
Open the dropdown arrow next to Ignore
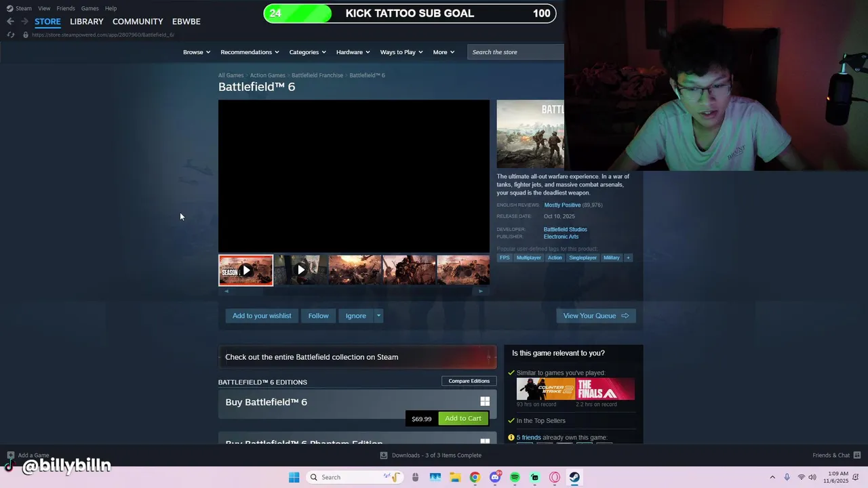[x=378, y=316]
